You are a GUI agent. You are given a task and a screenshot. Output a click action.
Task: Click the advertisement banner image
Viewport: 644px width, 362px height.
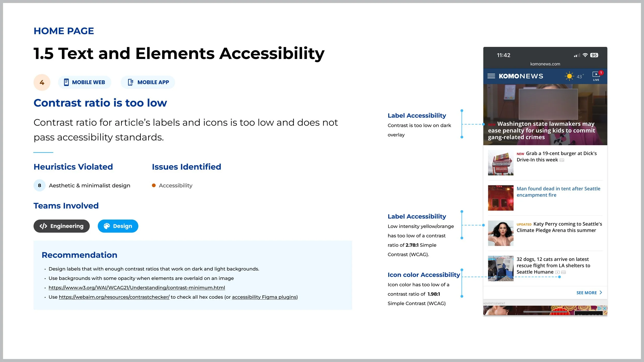pyautogui.click(x=545, y=310)
